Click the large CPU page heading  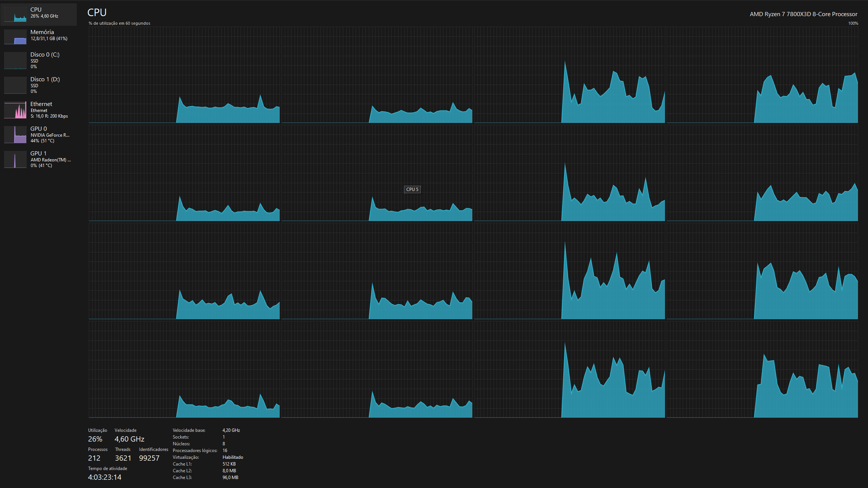click(x=97, y=13)
